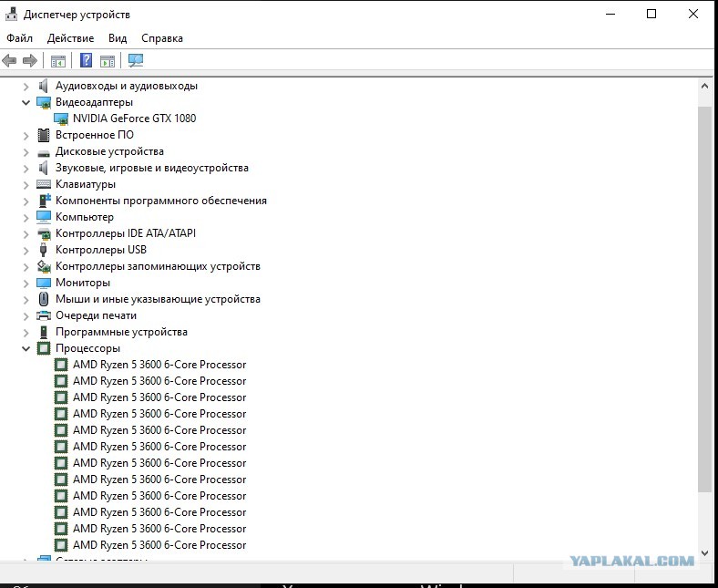The image size is (718, 588).
Task: Click the chip icon beside Встроенное ПО
Action: coord(44,135)
